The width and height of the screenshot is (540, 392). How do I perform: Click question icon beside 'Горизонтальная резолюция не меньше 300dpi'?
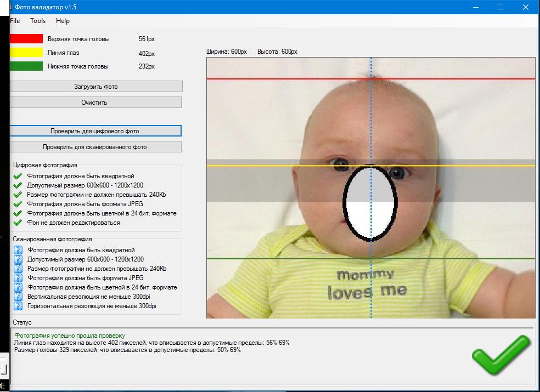click(x=18, y=305)
